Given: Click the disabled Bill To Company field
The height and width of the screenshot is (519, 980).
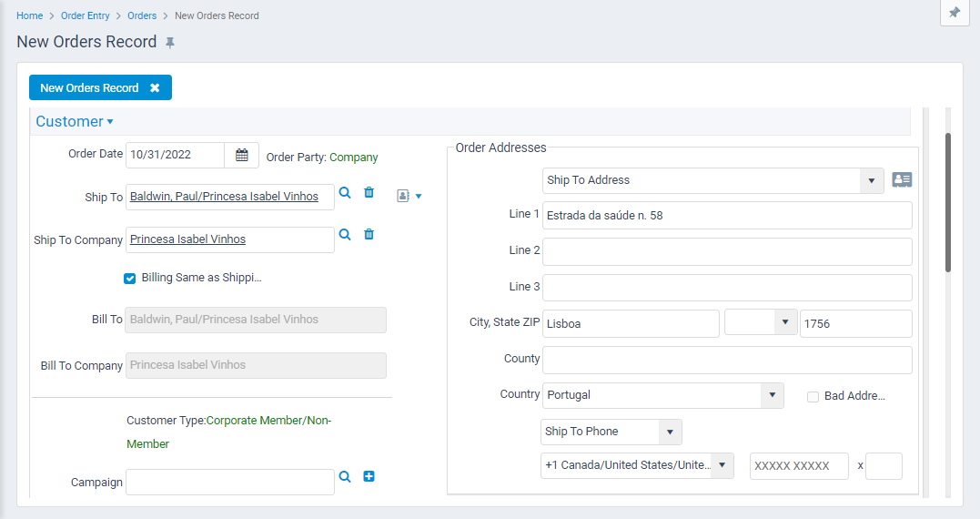Looking at the screenshot, I should [256, 365].
